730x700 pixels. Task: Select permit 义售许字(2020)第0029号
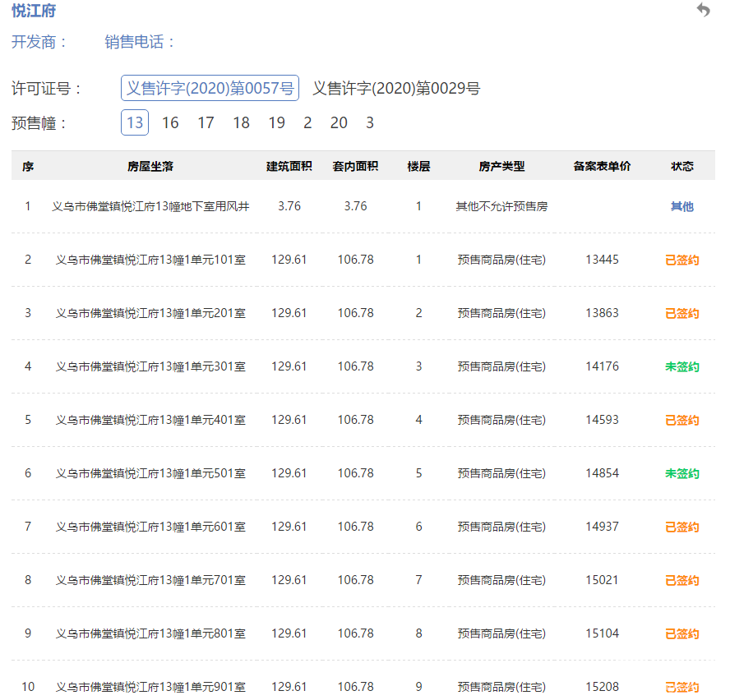[396, 88]
